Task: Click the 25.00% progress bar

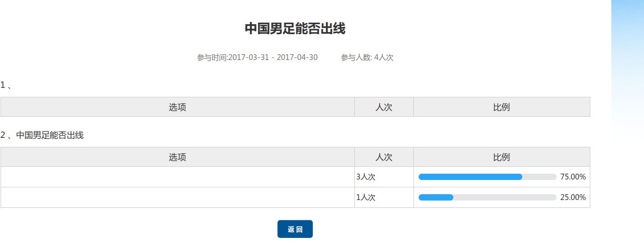Action: pos(487,197)
